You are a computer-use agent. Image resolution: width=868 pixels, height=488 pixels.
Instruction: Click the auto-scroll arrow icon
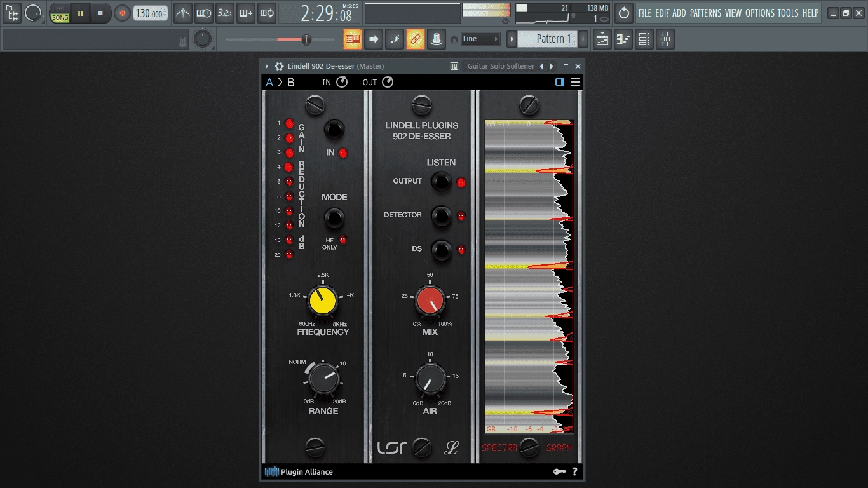(x=374, y=39)
